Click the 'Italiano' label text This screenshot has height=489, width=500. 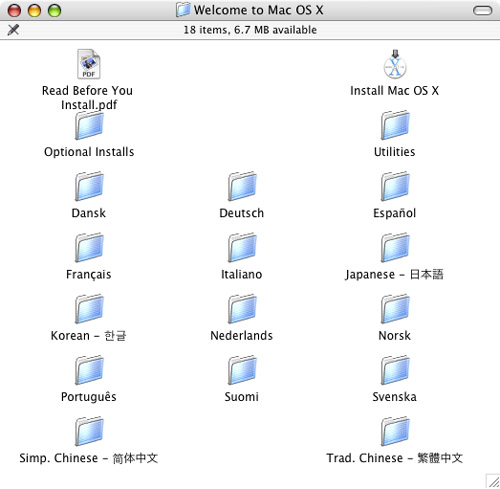(242, 274)
